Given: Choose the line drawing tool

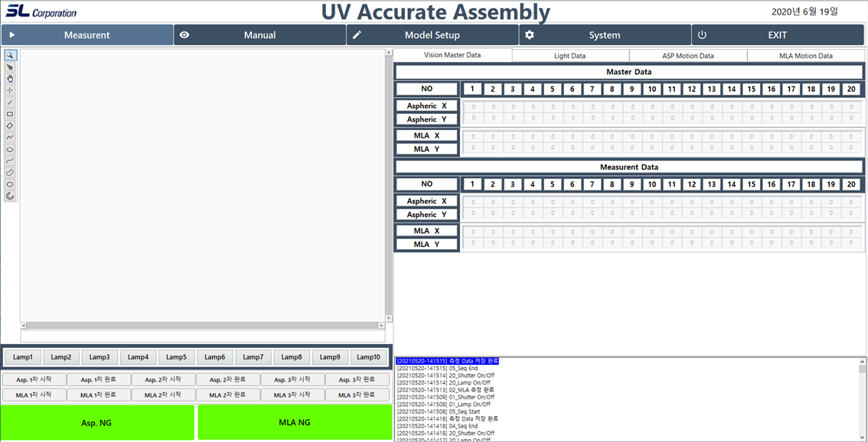Looking at the screenshot, I should click(10, 102).
